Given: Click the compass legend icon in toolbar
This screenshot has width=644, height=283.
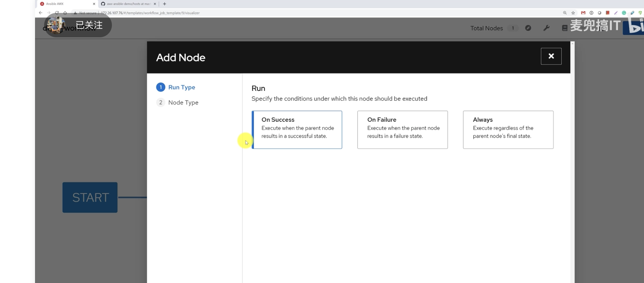Looking at the screenshot, I should pyautogui.click(x=528, y=28).
